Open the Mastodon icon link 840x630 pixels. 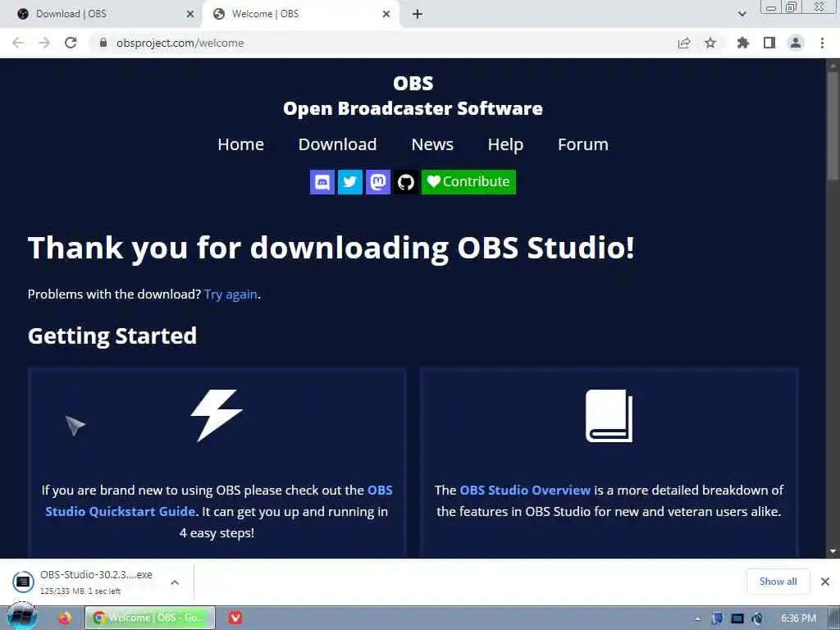(x=377, y=182)
